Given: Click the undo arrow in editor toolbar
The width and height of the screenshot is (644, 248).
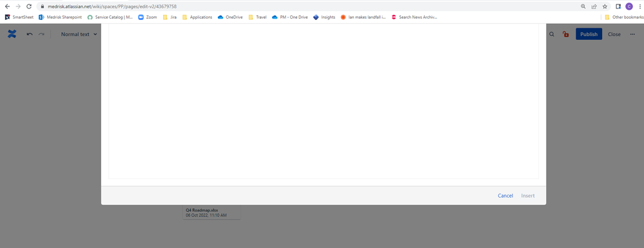Looking at the screenshot, I should pos(30,34).
